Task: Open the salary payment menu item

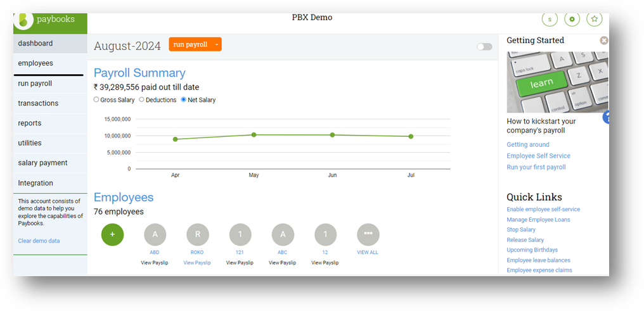Action: (50, 163)
